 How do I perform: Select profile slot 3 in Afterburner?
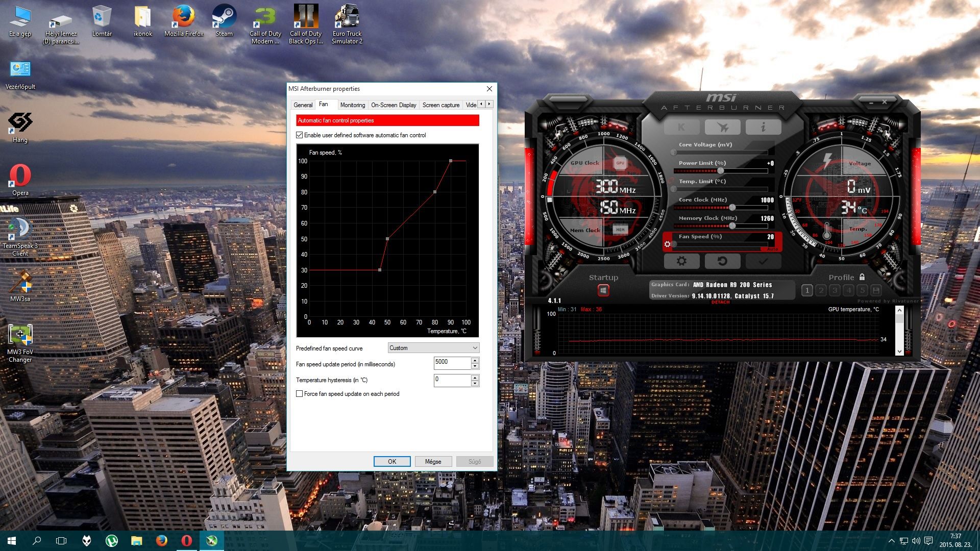click(x=835, y=290)
